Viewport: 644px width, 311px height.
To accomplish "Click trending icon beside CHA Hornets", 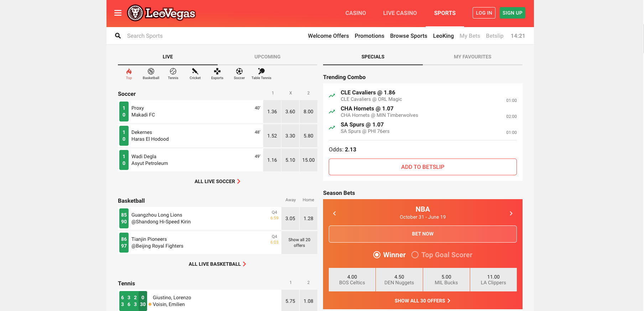I will tap(332, 112).
